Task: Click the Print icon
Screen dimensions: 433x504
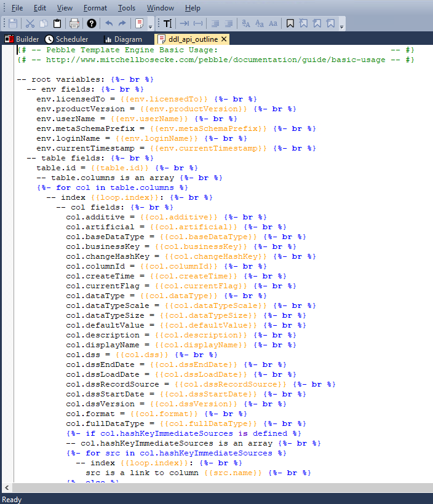Action: click(74, 23)
